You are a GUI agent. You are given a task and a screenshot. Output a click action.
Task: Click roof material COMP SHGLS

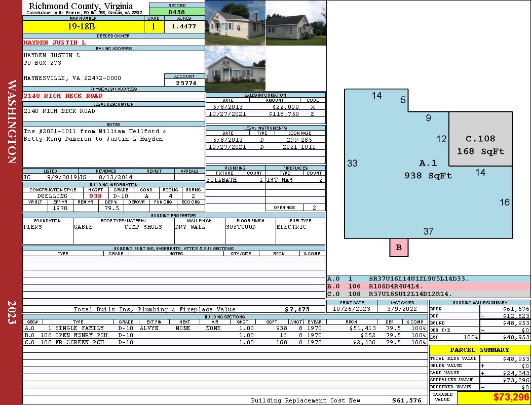coord(143,227)
